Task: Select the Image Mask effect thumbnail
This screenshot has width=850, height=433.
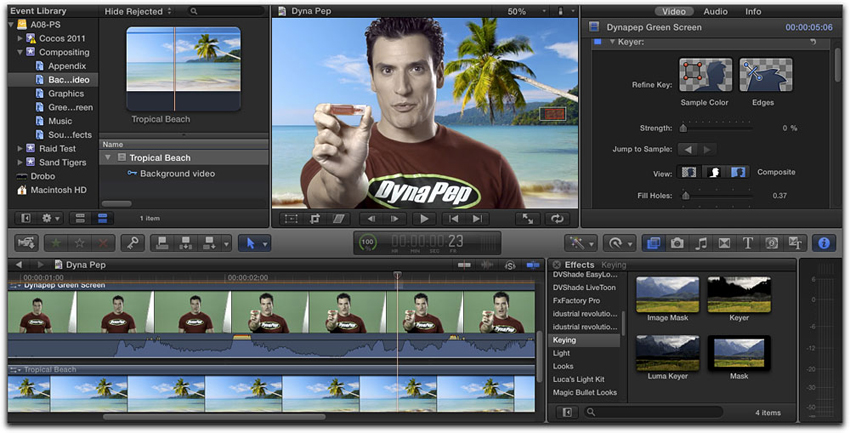Action: 667,295
